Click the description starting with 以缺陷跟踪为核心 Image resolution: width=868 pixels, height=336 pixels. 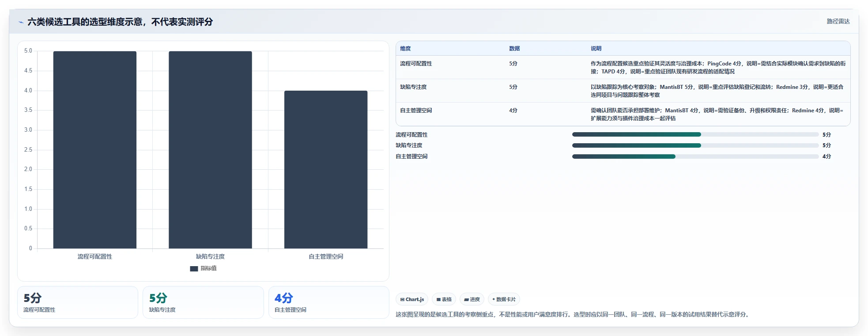click(717, 91)
